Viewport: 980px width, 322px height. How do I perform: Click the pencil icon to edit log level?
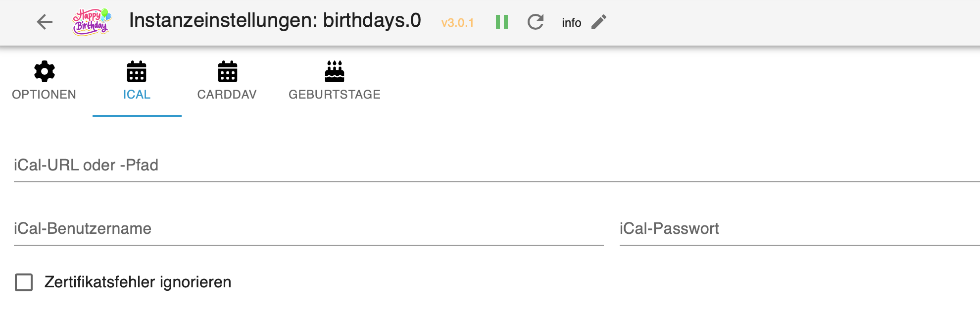point(599,22)
